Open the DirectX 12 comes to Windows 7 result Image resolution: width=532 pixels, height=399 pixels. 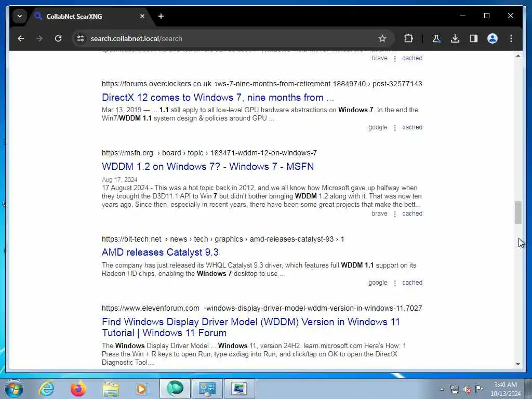[x=218, y=98]
